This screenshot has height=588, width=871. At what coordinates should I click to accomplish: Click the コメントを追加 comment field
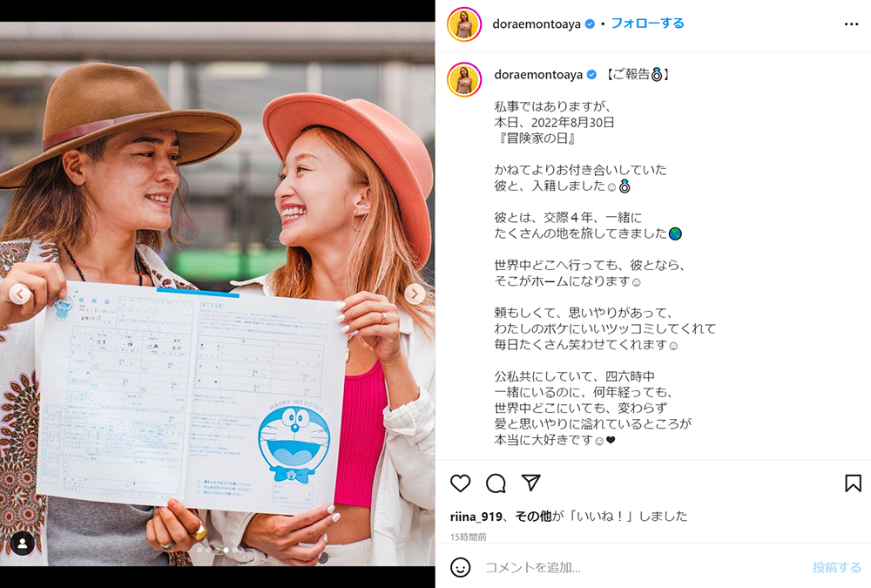[x=645, y=567]
